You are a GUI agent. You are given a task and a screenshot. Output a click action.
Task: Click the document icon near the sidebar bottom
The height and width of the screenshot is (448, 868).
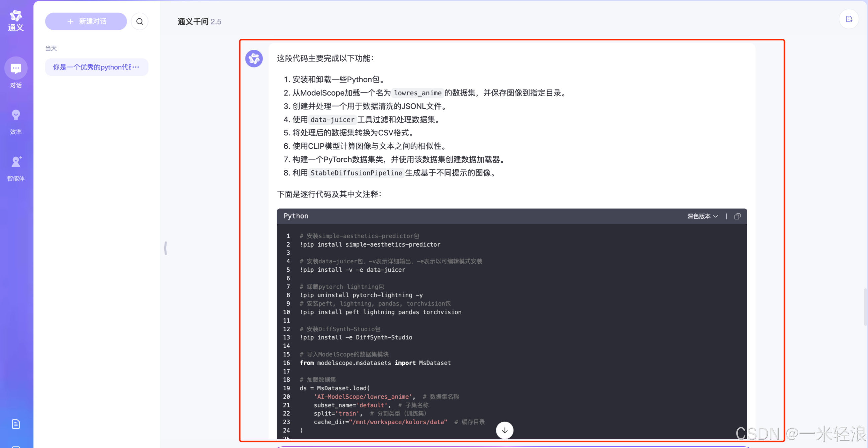[x=15, y=424]
